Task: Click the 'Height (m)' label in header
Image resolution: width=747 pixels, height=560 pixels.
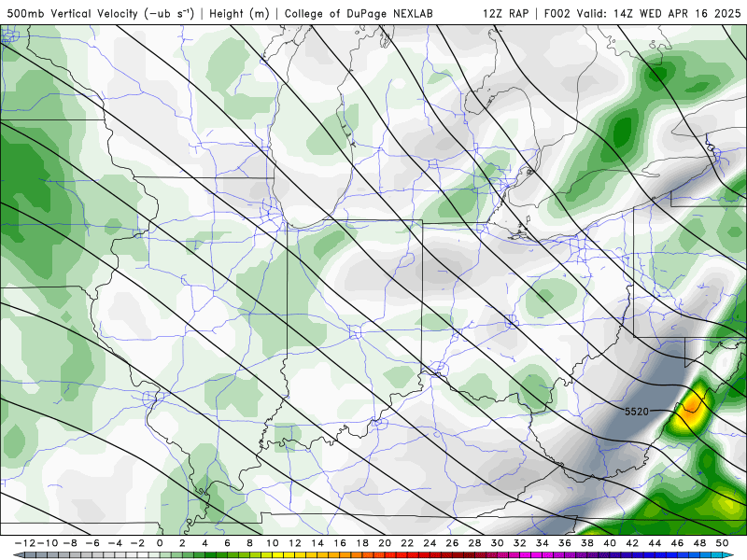Action: coord(239,13)
